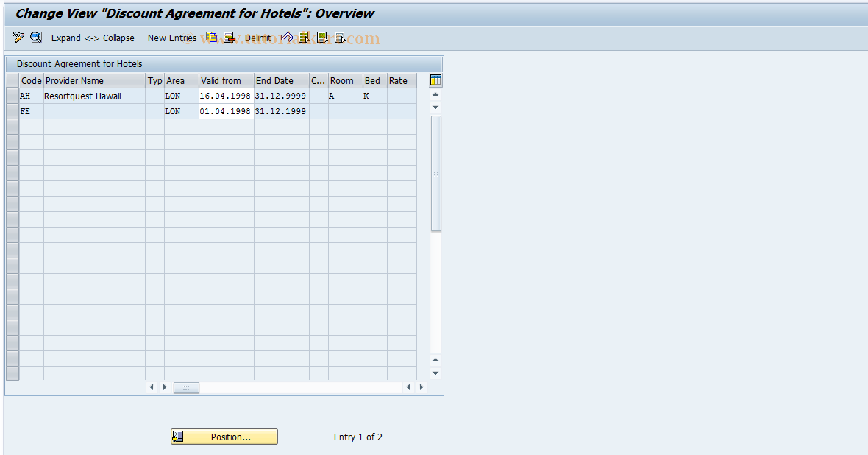The height and width of the screenshot is (455, 868).
Task: Click vertical scrollbar down arrow below top arrow
Action: coord(435,107)
